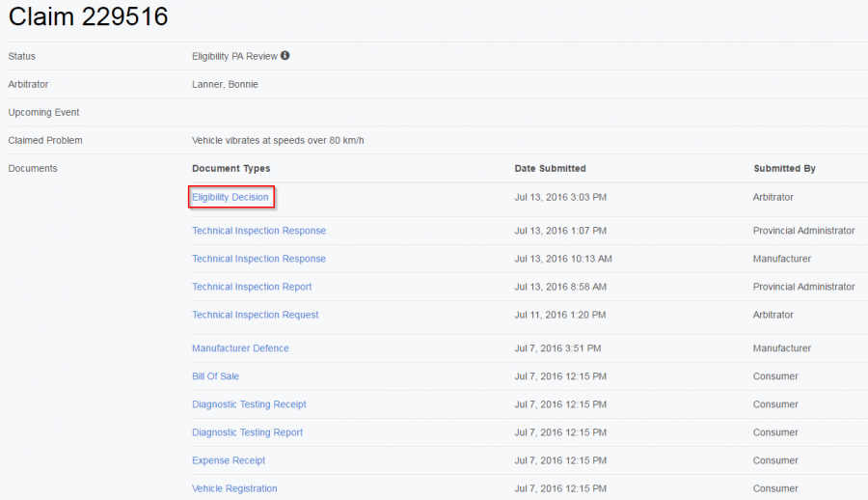868x500 pixels.
Task: Open the Manufacturer Defence document
Action: pos(240,348)
